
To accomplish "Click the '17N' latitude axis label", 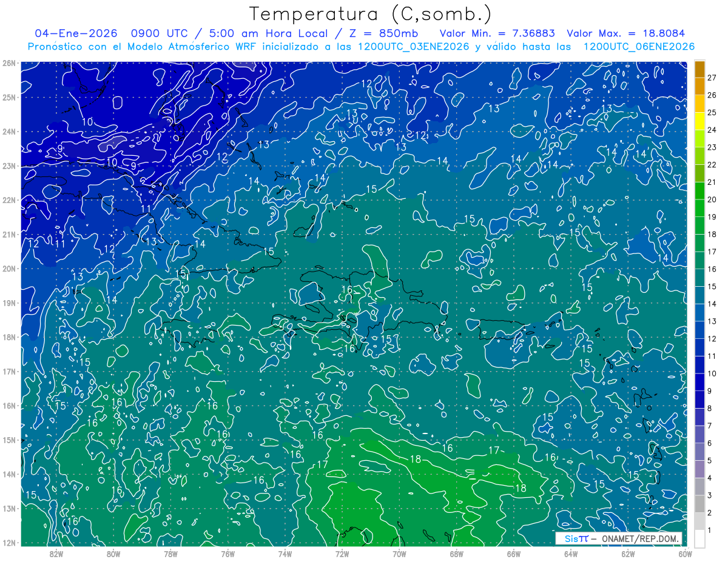I will tap(8, 371).
